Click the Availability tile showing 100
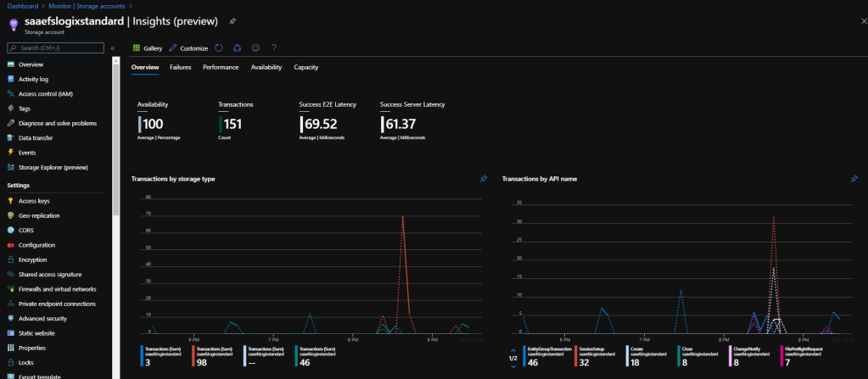 [x=160, y=120]
